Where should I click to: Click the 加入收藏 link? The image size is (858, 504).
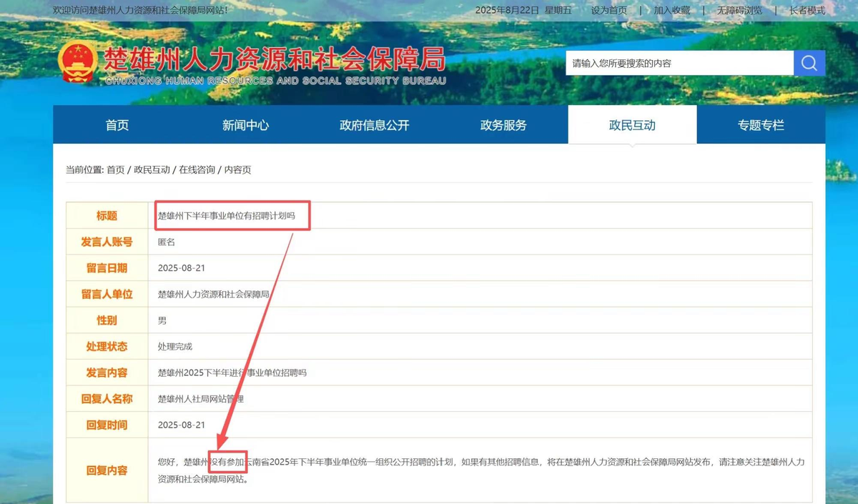tap(672, 11)
